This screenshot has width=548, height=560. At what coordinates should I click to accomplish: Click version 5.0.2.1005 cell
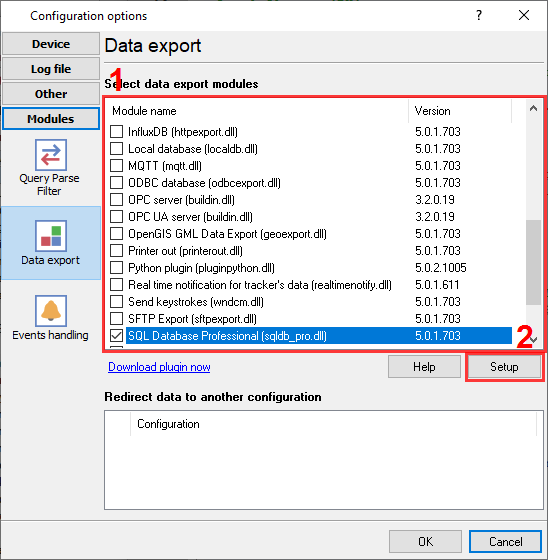coord(440,268)
